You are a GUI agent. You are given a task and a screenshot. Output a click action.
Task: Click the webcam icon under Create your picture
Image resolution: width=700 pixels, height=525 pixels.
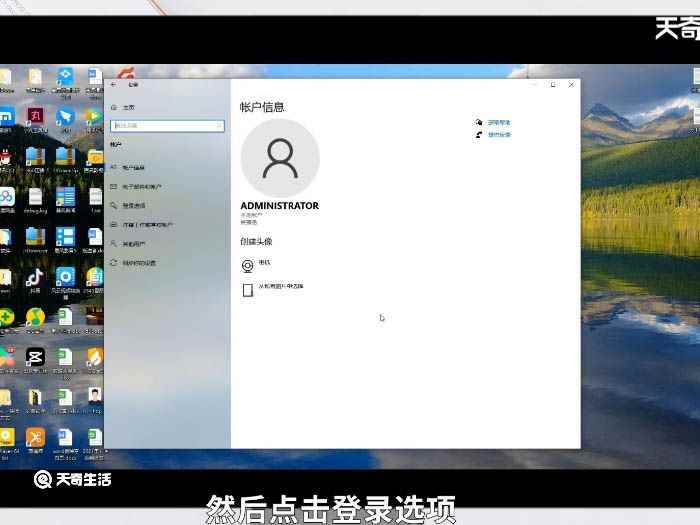pos(248,266)
